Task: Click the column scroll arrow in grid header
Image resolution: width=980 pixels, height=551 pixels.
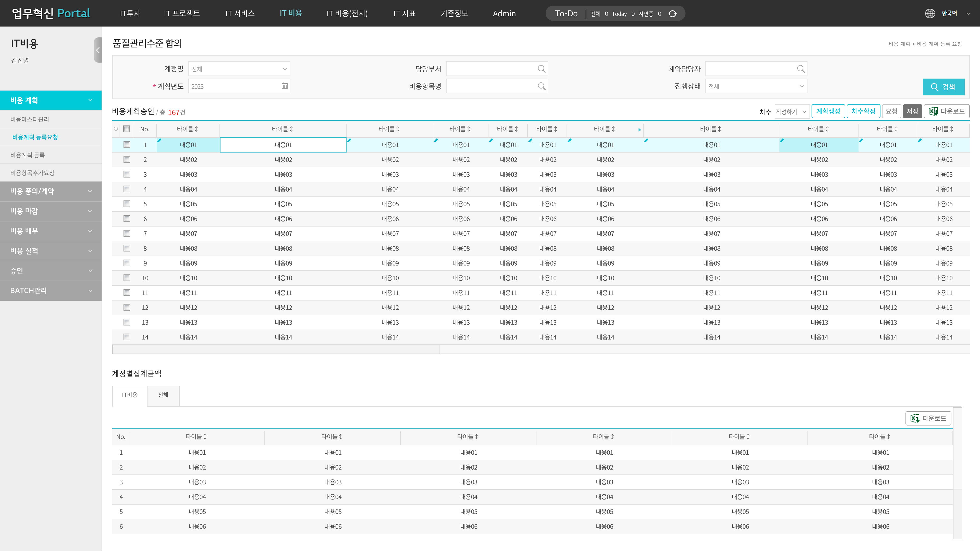Action: tap(640, 130)
